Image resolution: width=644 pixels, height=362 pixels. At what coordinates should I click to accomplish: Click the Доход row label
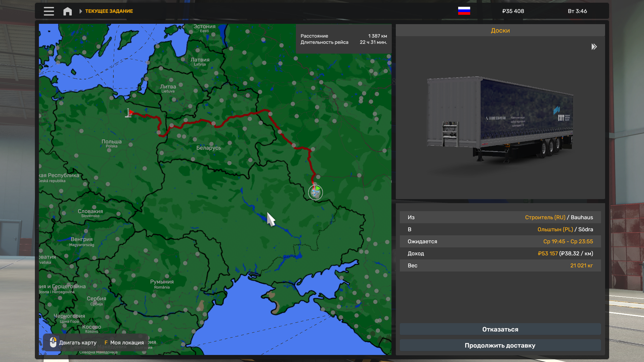pyautogui.click(x=416, y=253)
